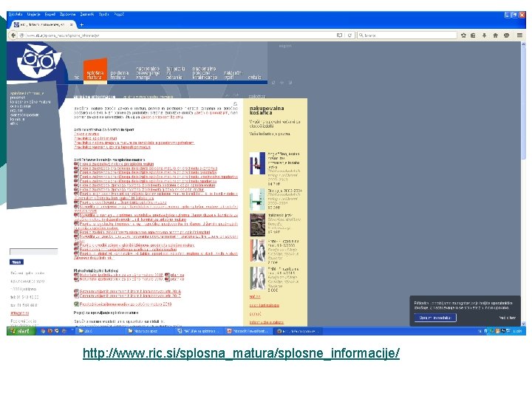
Task: Open the second browser menu Urejanje
Action: point(33,14)
